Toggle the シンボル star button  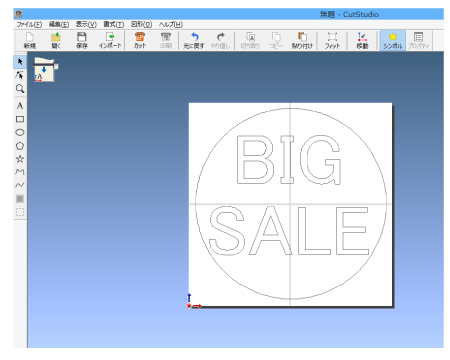pos(393,41)
